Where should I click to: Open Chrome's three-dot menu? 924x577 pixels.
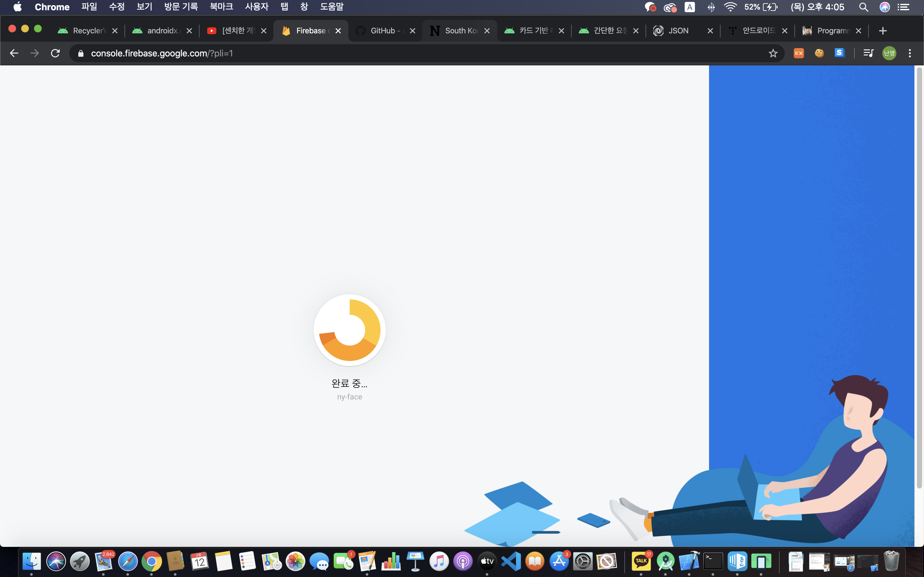tap(910, 53)
